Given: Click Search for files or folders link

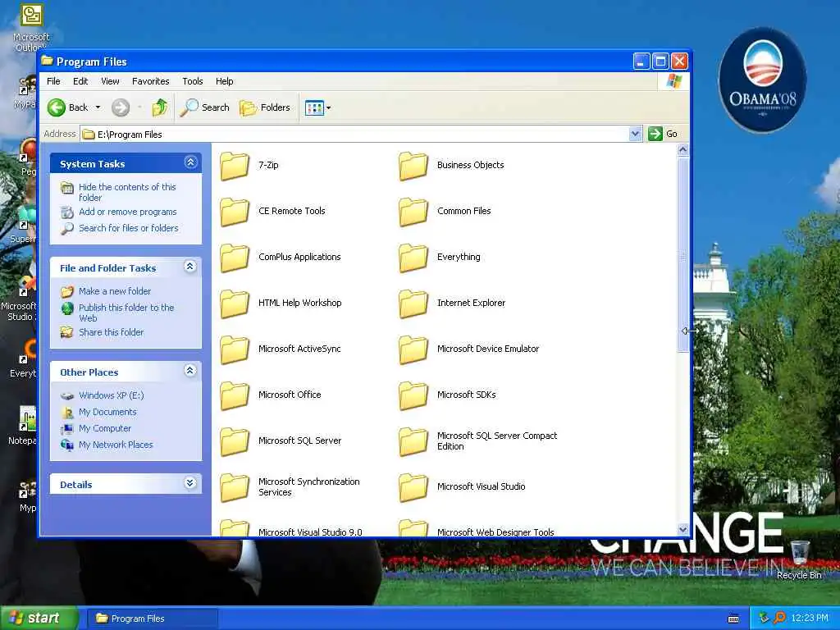Looking at the screenshot, I should point(129,228).
